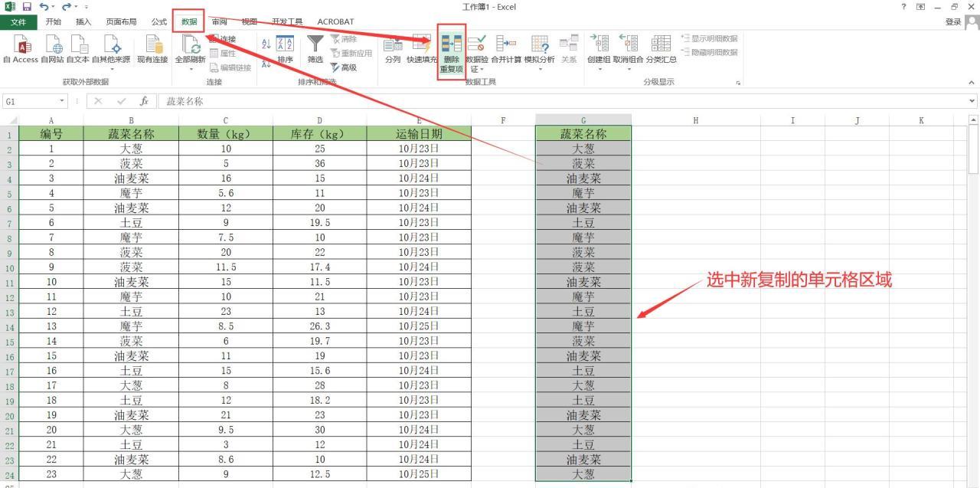
Task: Open Outline (分级显示) dialog launcher
Action: pos(739,82)
